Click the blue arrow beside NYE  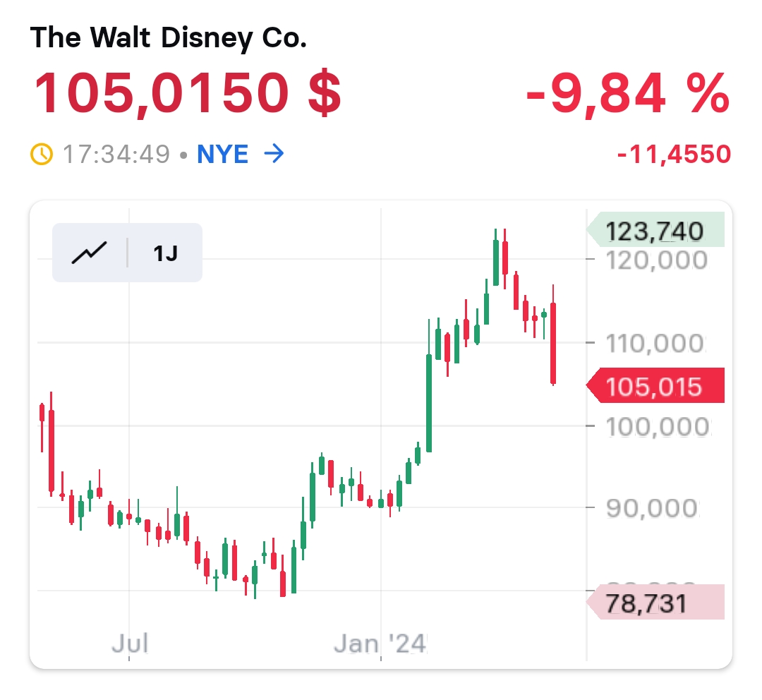[273, 154]
